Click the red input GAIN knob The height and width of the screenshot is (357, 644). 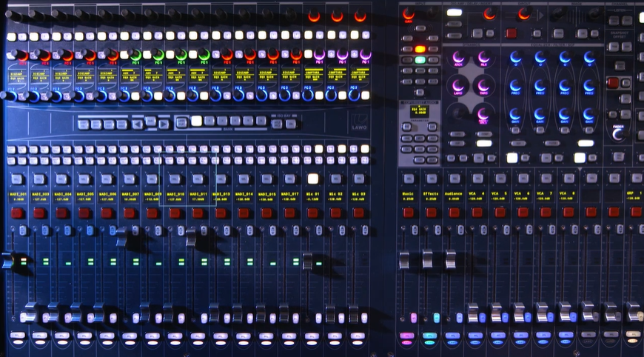pos(409,13)
